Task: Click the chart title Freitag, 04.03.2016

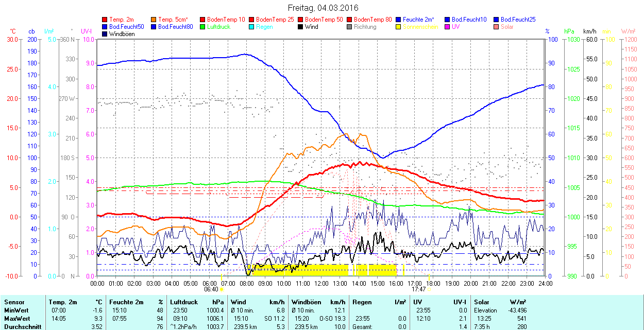Action: pyautogui.click(x=323, y=8)
